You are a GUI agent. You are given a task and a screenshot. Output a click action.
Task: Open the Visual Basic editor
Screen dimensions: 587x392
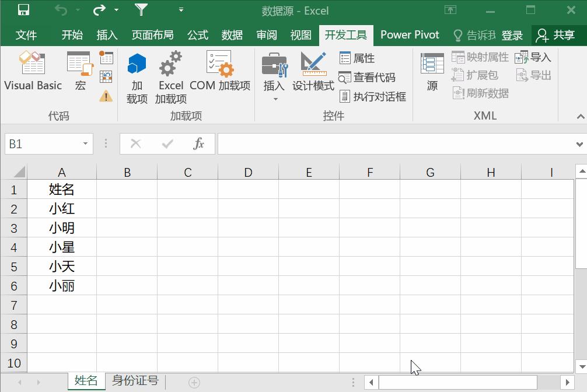coord(33,70)
